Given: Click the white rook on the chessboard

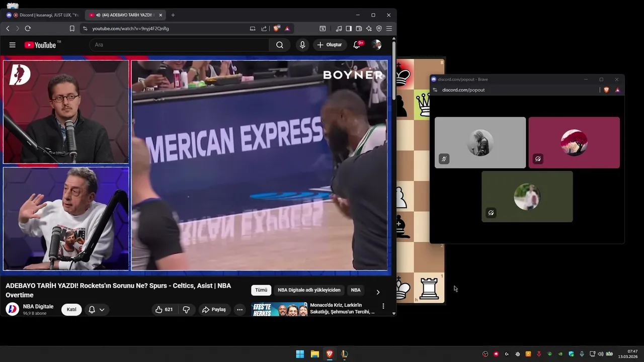Looking at the screenshot, I should click(429, 289).
